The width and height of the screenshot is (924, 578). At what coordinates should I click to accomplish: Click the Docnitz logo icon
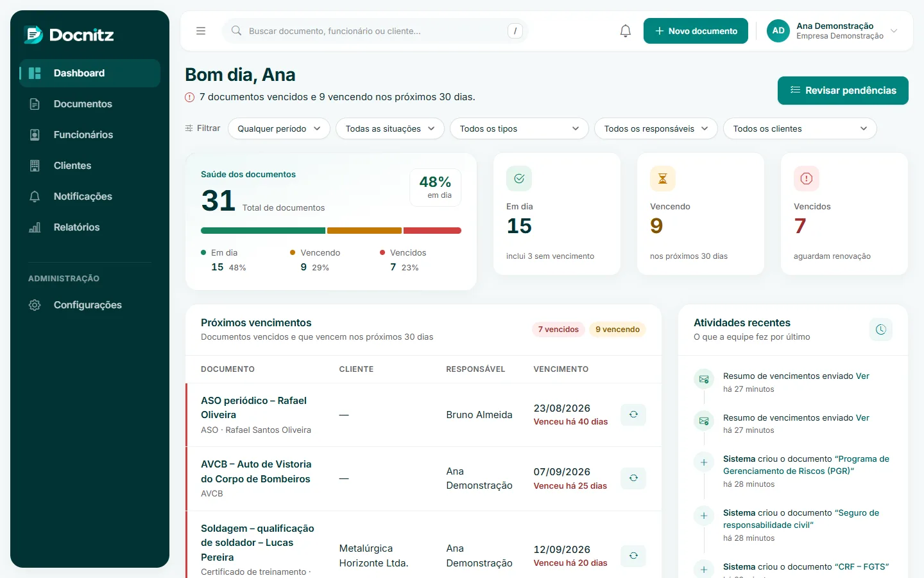(x=33, y=35)
